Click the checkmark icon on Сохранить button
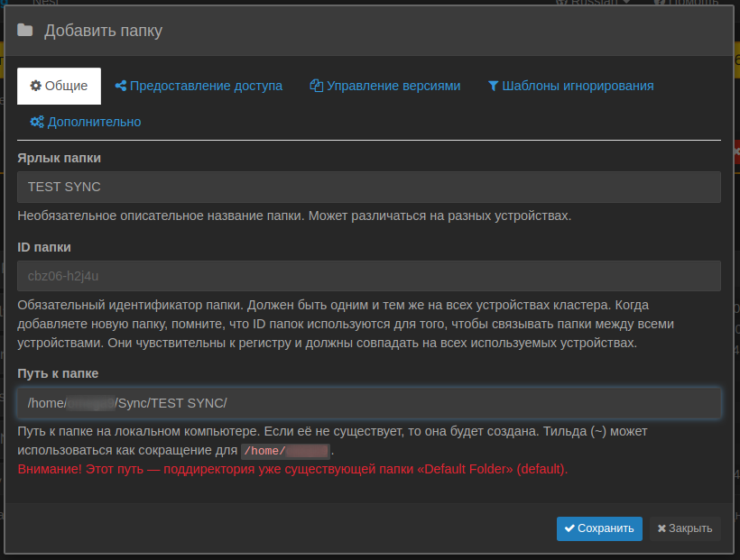The height and width of the screenshot is (560, 740). tap(570, 528)
